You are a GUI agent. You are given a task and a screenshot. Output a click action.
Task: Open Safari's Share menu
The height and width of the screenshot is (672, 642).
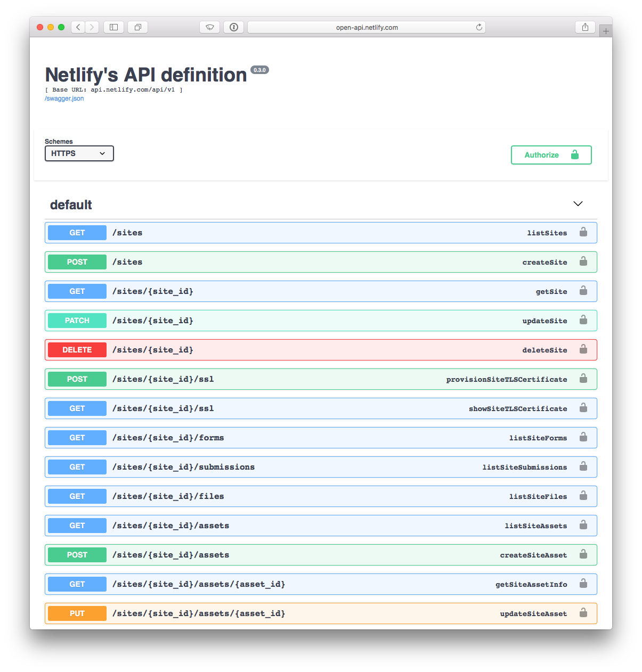(x=585, y=27)
